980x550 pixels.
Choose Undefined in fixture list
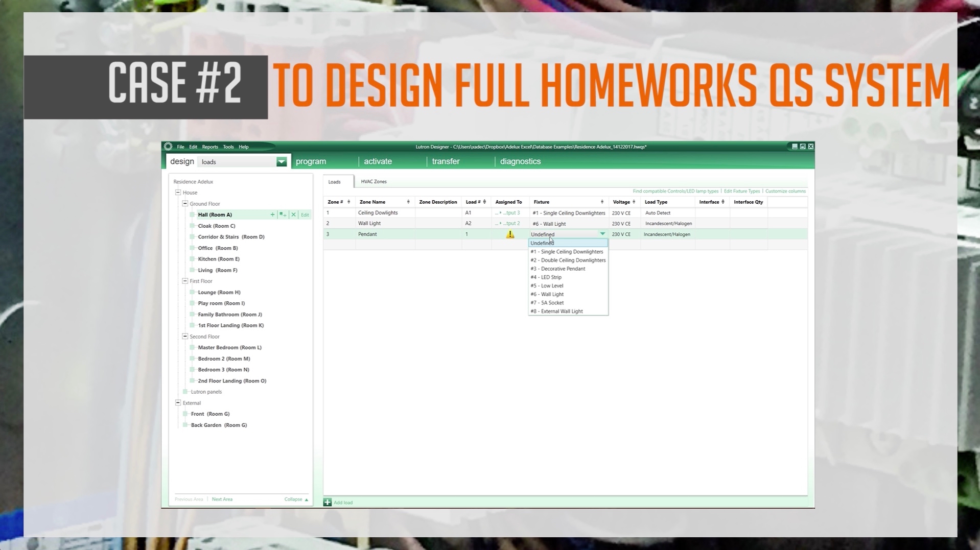click(x=568, y=243)
